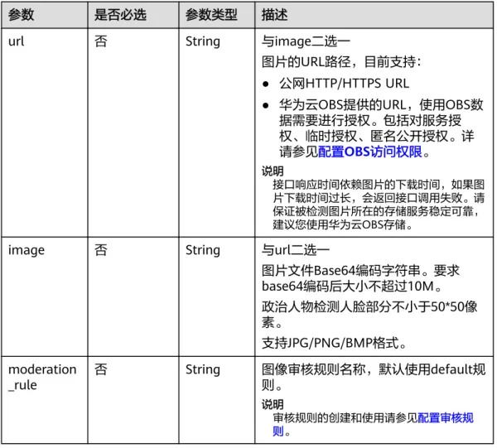Screen dimensions: 497x448
Task: Select the 是否必选 column header
Action: [x=120, y=15]
